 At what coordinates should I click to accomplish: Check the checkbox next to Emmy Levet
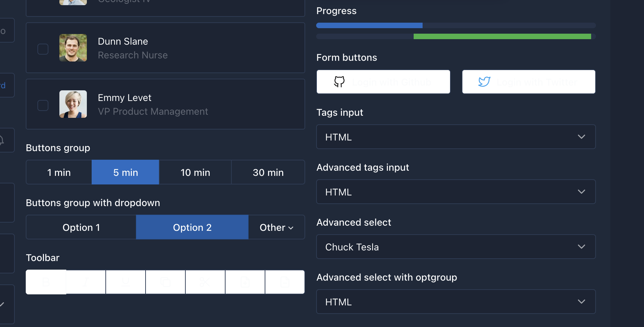(43, 105)
